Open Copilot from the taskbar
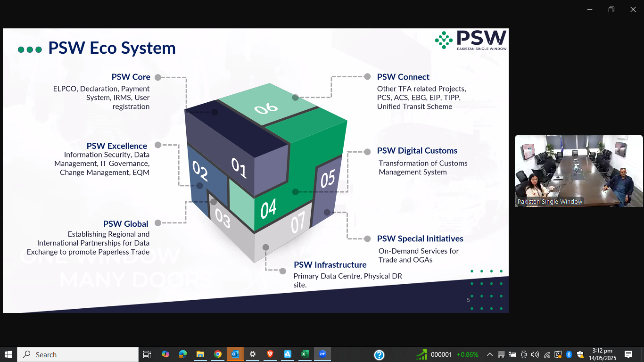This screenshot has height=362, width=644. [165, 354]
